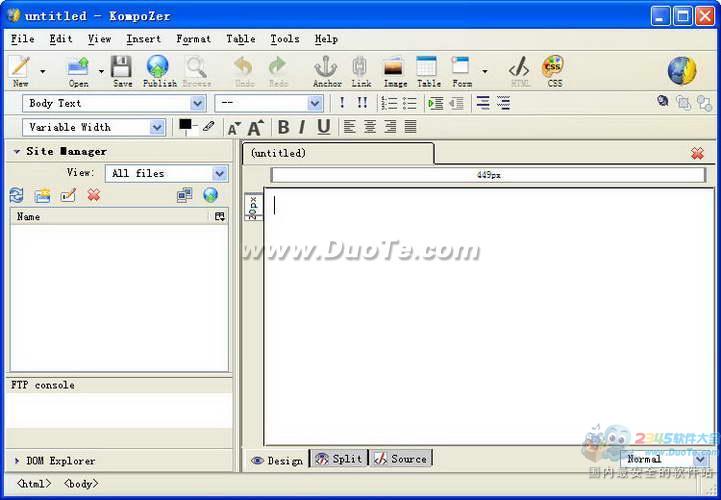Align text left
This screenshot has width=721, height=500.
[x=349, y=126]
